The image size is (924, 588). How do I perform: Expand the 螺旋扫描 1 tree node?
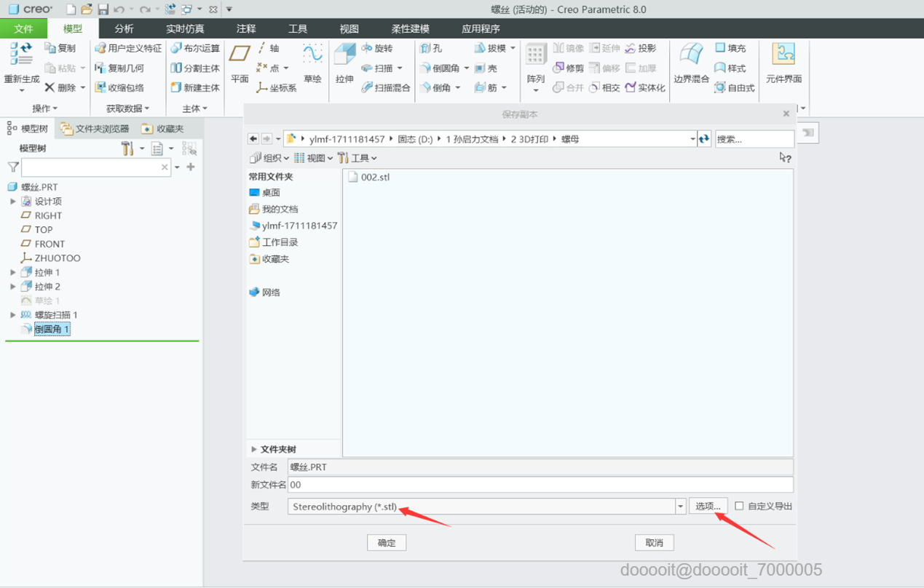click(x=13, y=315)
